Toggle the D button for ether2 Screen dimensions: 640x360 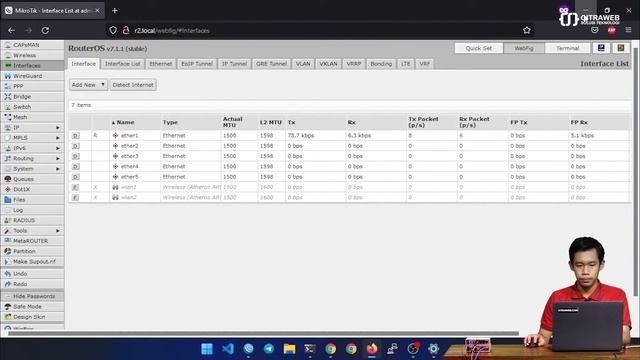pyautogui.click(x=76, y=146)
